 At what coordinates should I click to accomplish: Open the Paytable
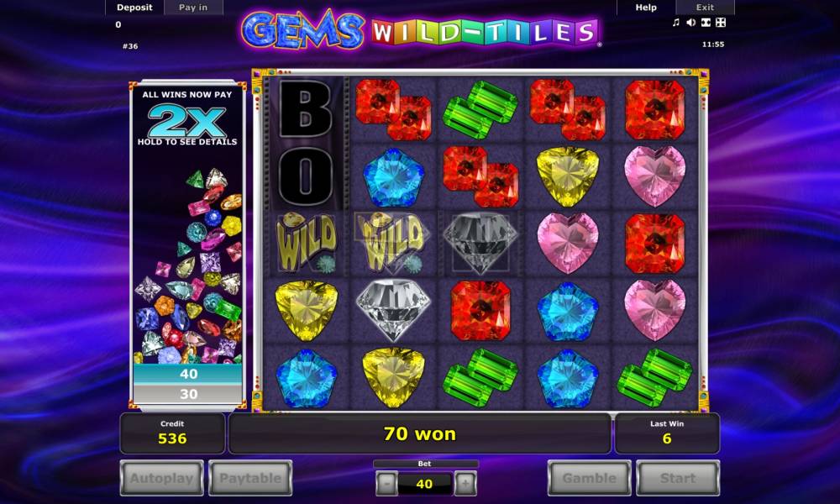tap(250, 478)
